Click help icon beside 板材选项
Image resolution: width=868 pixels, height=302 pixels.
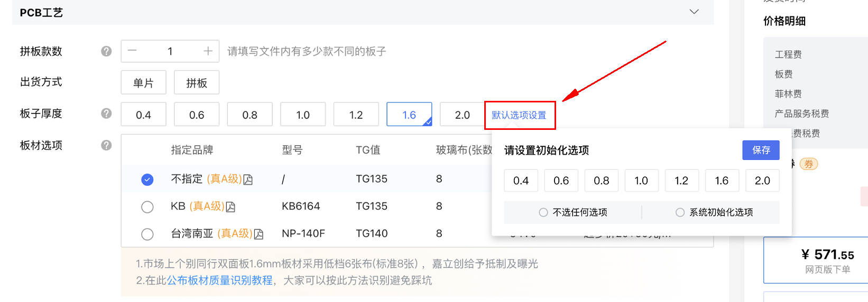(106, 145)
